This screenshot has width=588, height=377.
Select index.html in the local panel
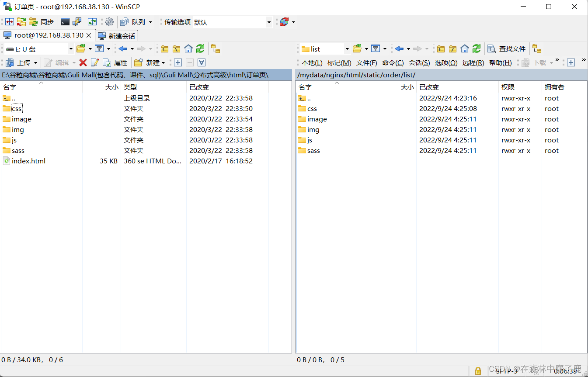(x=28, y=161)
